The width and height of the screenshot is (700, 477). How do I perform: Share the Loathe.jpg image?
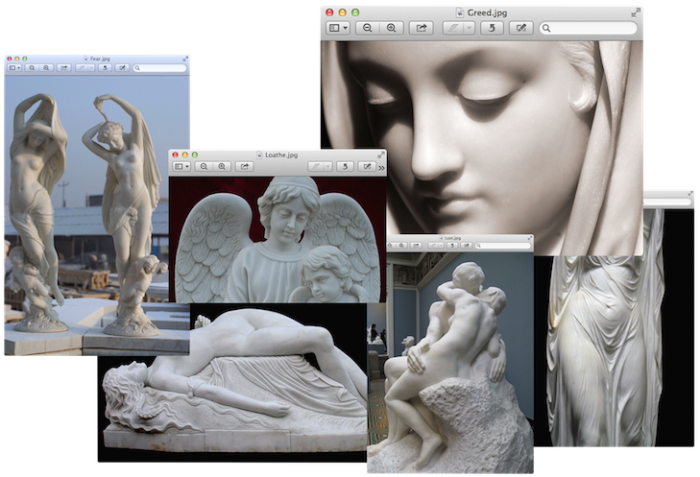click(x=246, y=167)
